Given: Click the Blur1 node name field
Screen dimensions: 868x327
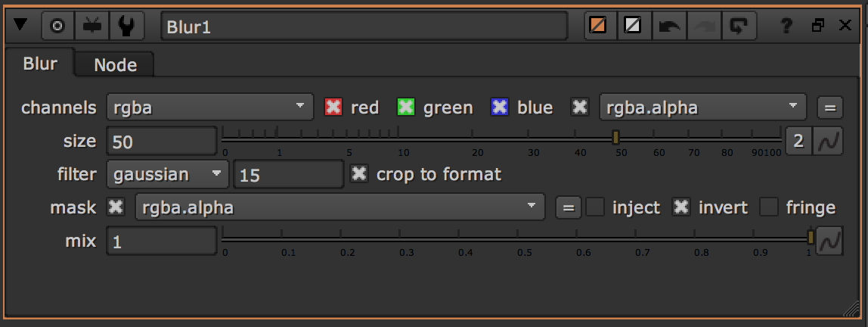Looking at the screenshot, I should click(x=364, y=26).
